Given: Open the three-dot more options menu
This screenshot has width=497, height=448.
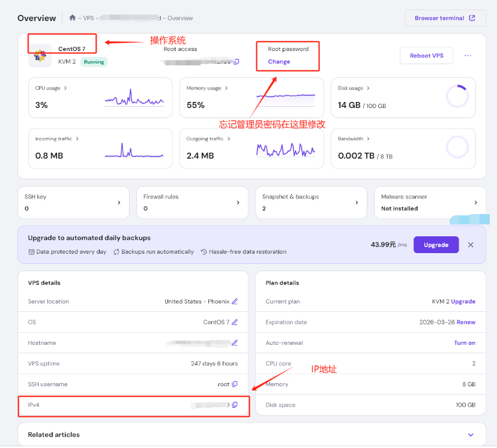Looking at the screenshot, I should click(468, 56).
